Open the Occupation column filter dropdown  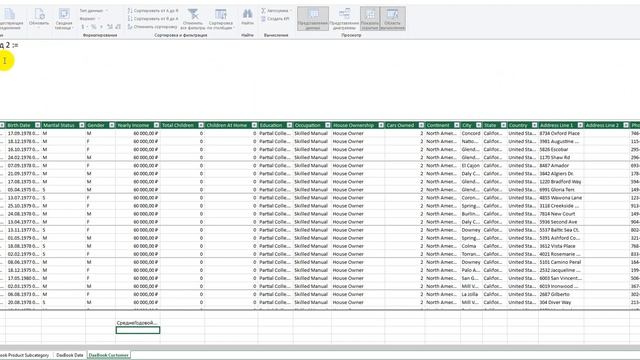tap(327, 125)
